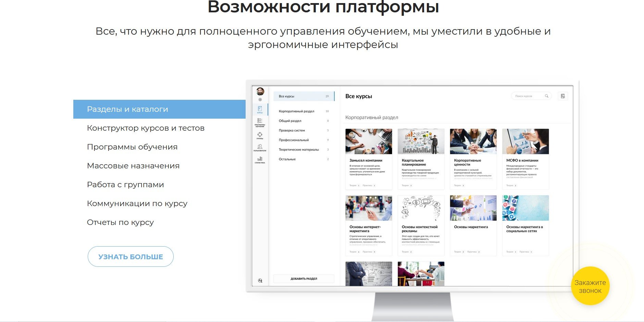Viewport: 644px width, 322px height.
Task: Open settings via the gear icon under the avatar
Action: click(x=260, y=99)
